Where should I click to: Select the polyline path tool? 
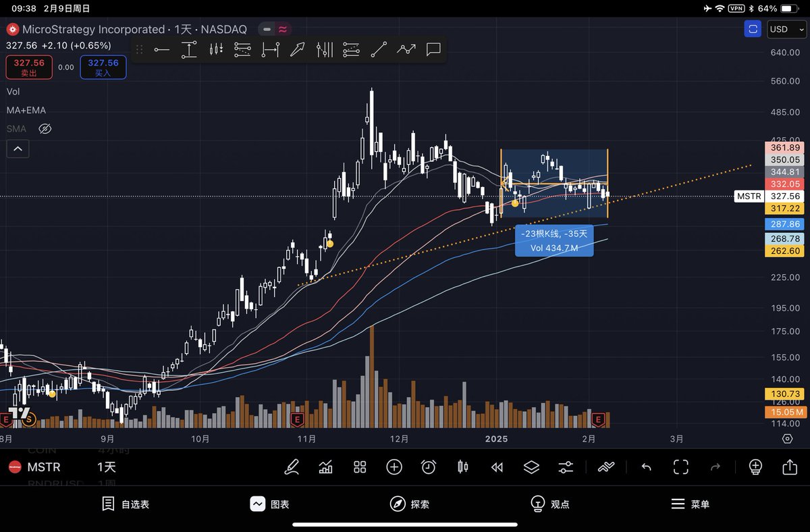(406, 49)
